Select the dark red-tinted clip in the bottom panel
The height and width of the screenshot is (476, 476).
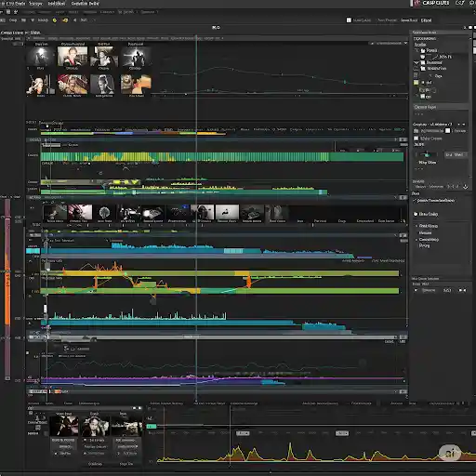point(64,427)
